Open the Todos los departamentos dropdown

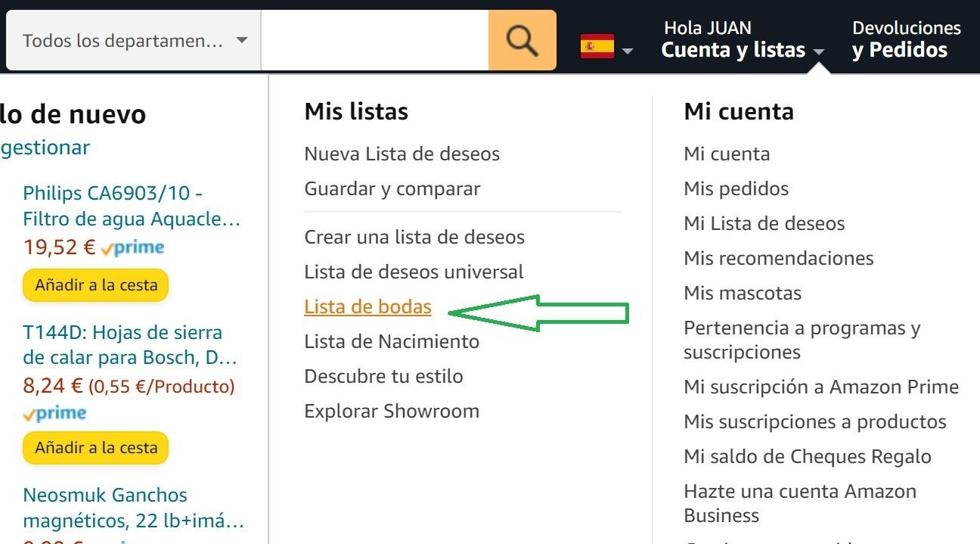click(x=134, y=40)
